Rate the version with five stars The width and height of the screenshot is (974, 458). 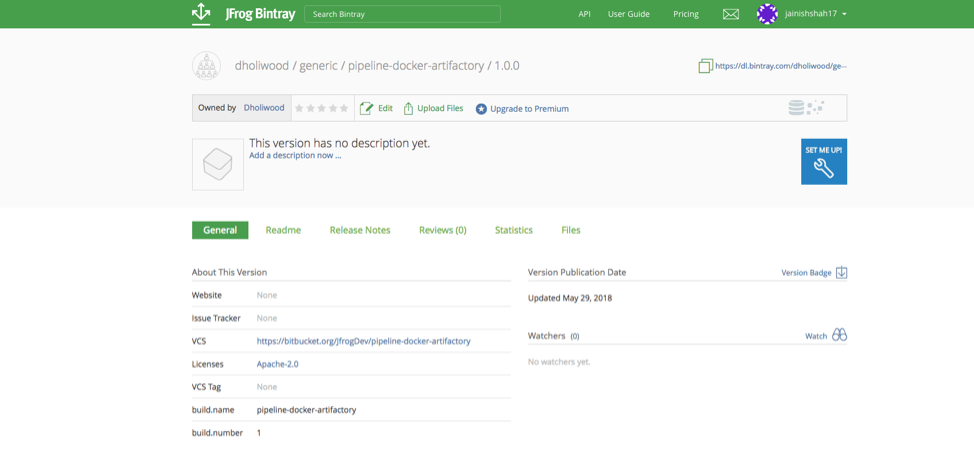345,108
